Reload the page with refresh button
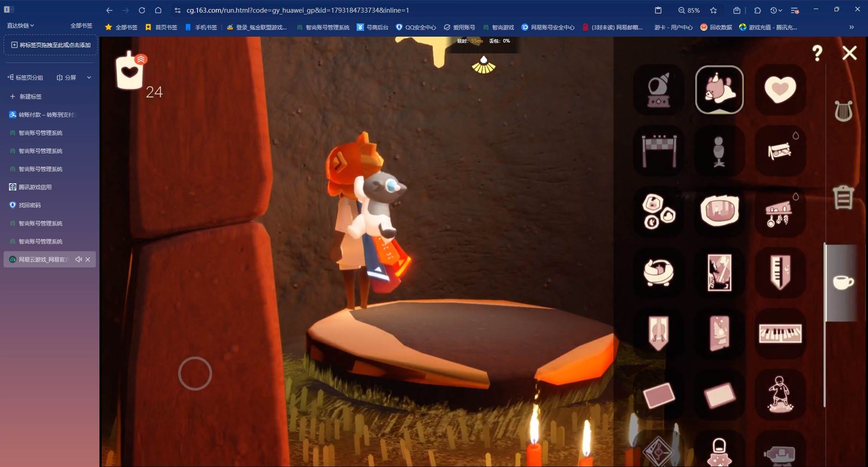This screenshot has height=467, width=868. [x=142, y=10]
